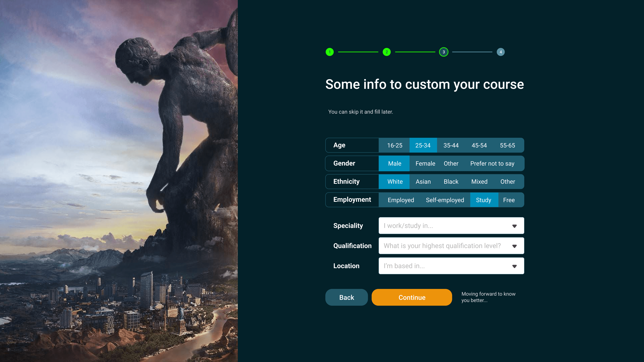This screenshot has height=362, width=644.
Task: Select age range 16-25
Action: pyautogui.click(x=394, y=145)
